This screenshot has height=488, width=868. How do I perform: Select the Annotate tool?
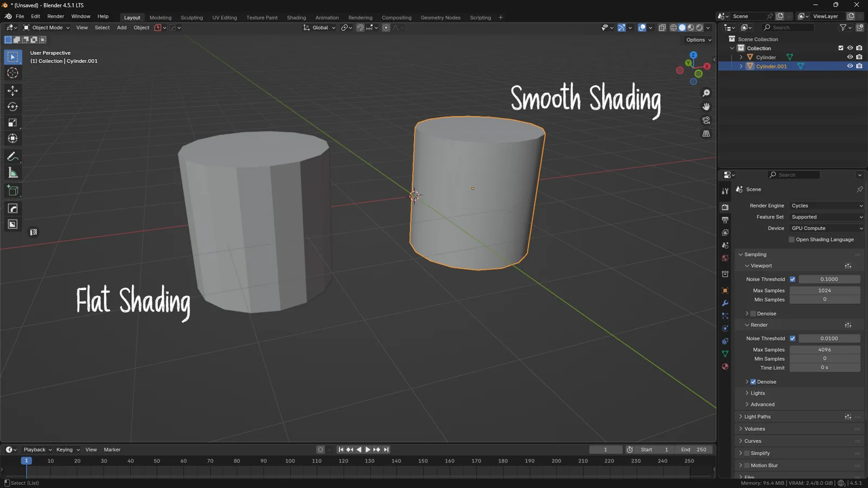pyautogui.click(x=12, y=157)
